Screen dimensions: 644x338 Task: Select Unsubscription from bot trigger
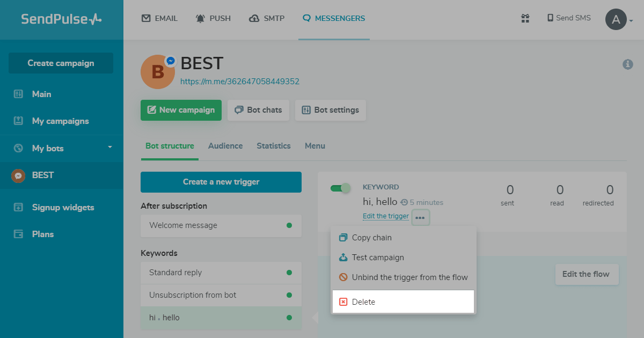[221, 295]
